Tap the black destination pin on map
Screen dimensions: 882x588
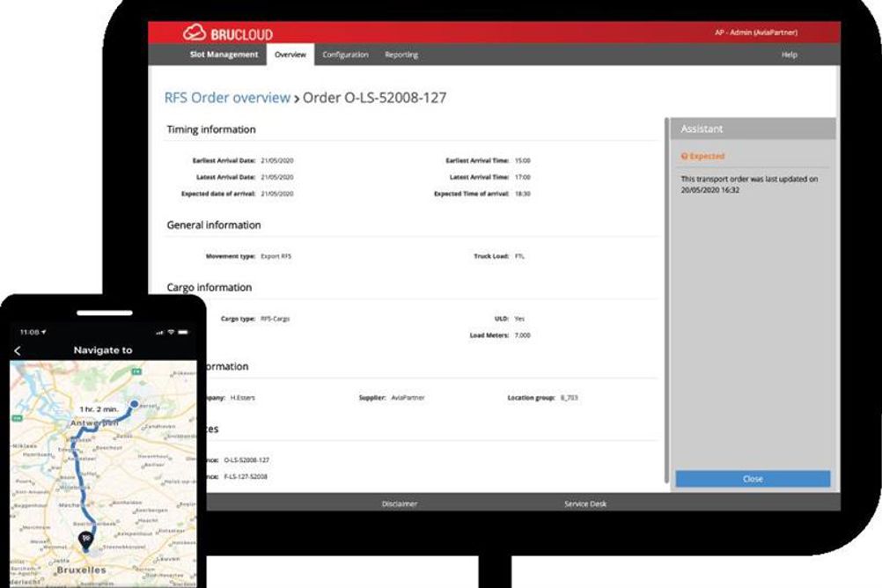point(85,540)
